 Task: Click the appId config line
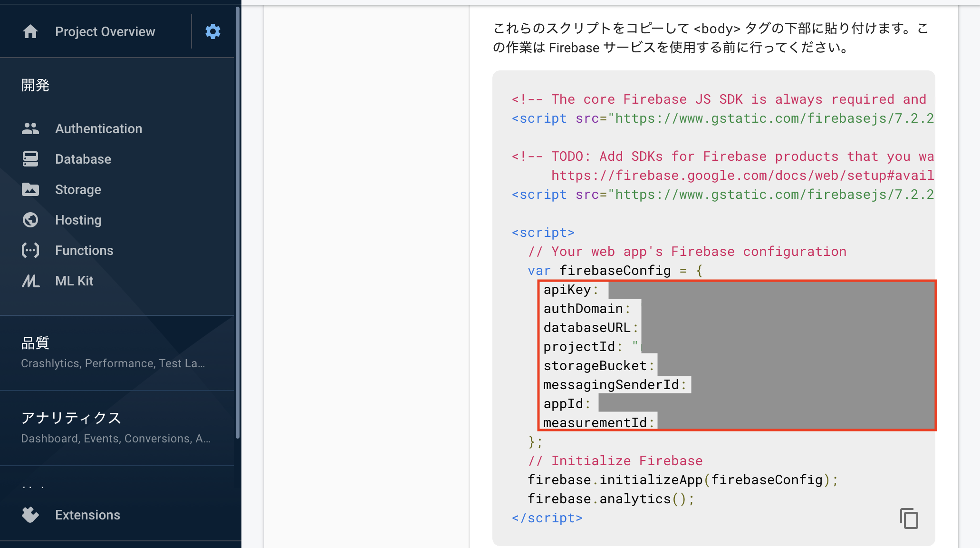pos(567,403)
